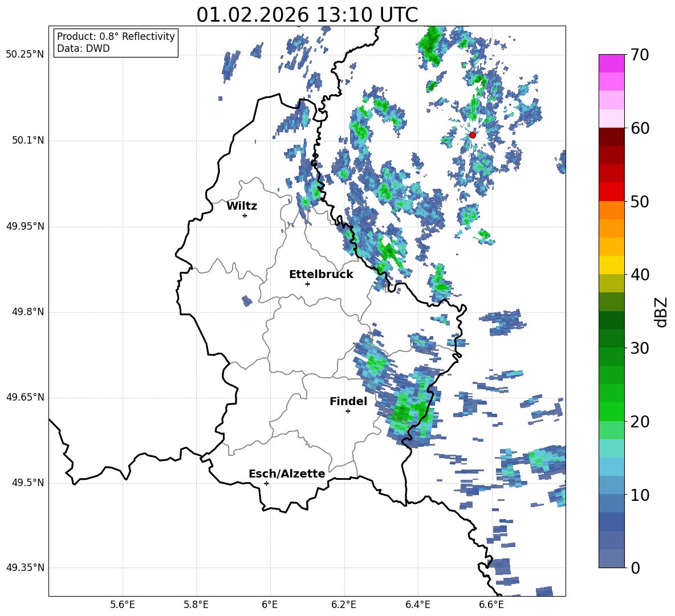Click the 6.4°E longitude label

point(417,605)
